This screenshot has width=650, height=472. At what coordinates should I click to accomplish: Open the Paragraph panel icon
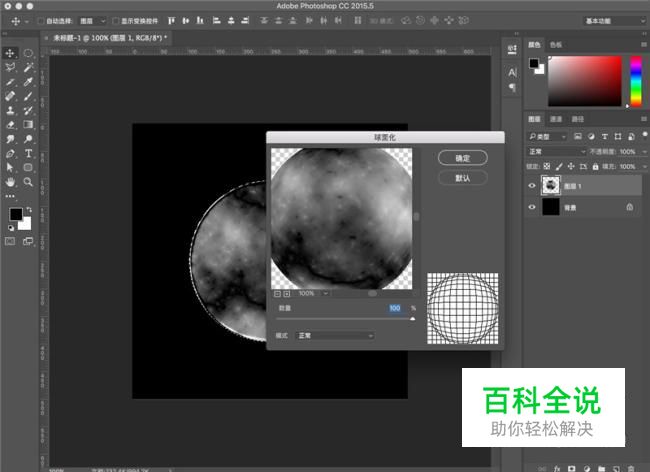click(512, 87)
